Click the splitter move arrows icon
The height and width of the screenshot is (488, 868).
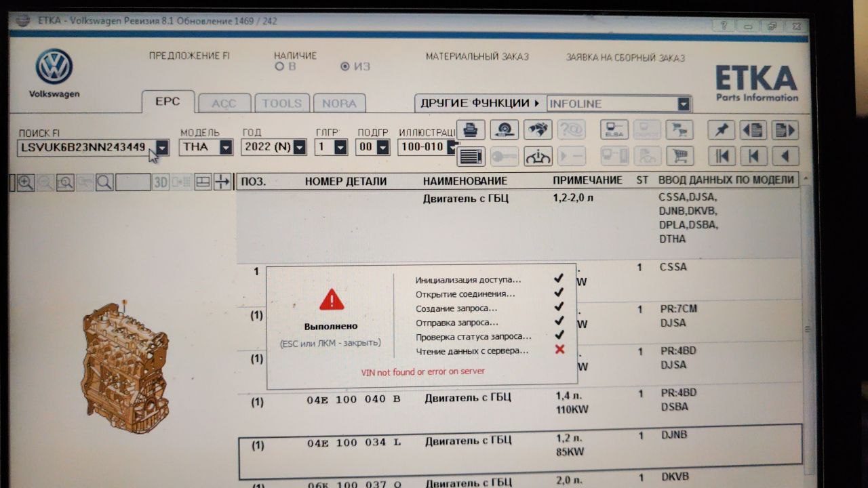222,182
